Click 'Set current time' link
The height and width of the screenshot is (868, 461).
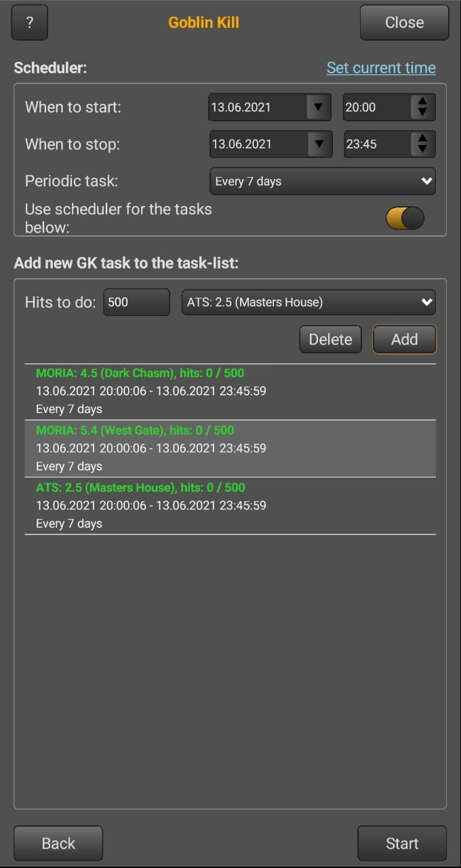(x=381, y=68)
